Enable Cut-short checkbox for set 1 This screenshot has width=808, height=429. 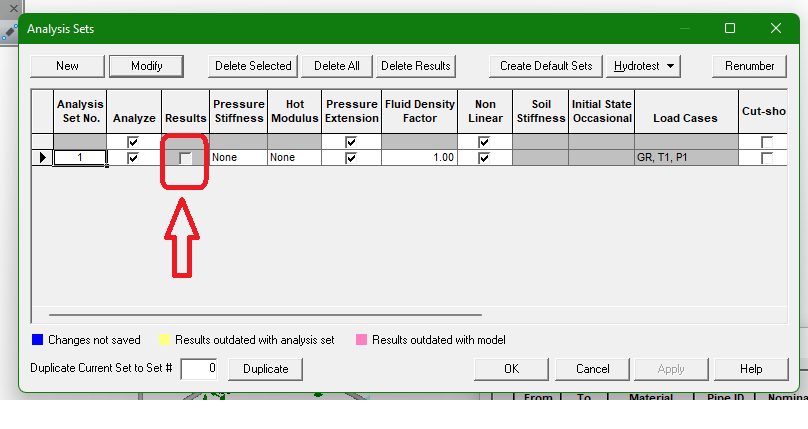coord(767,158)
